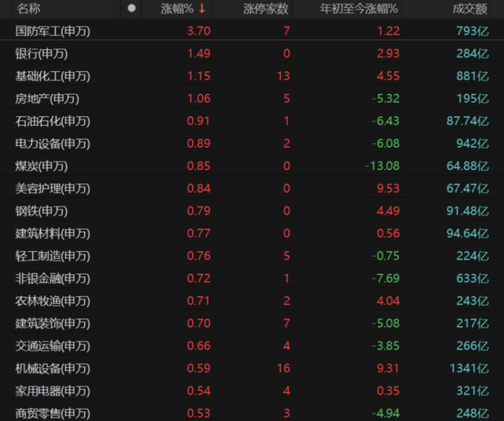Image resolution: width=504 pixels, height=421 pixels.
Task: Open 非银金融(申万) sector
Action: tap(252, 279)
